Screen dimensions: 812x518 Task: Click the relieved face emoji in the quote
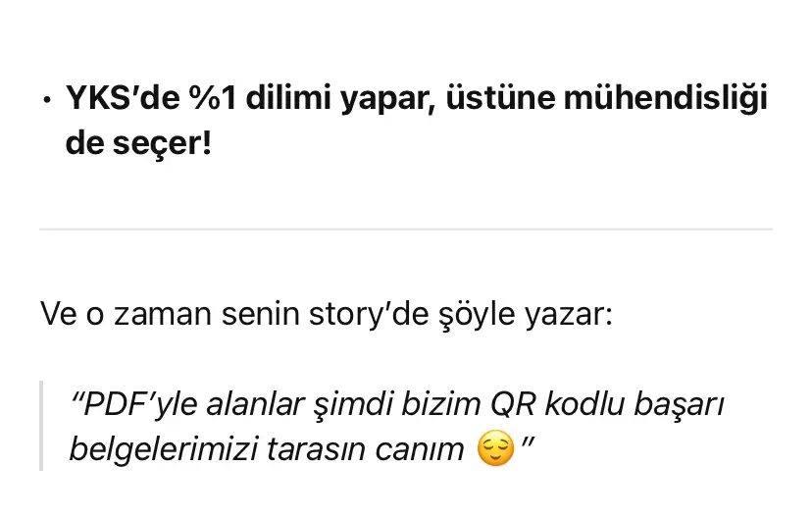click(x=495, y=449)
